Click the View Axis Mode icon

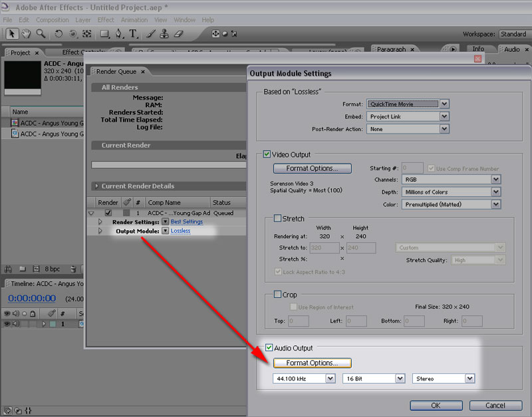pyautogui.click(x=234, y=34)
